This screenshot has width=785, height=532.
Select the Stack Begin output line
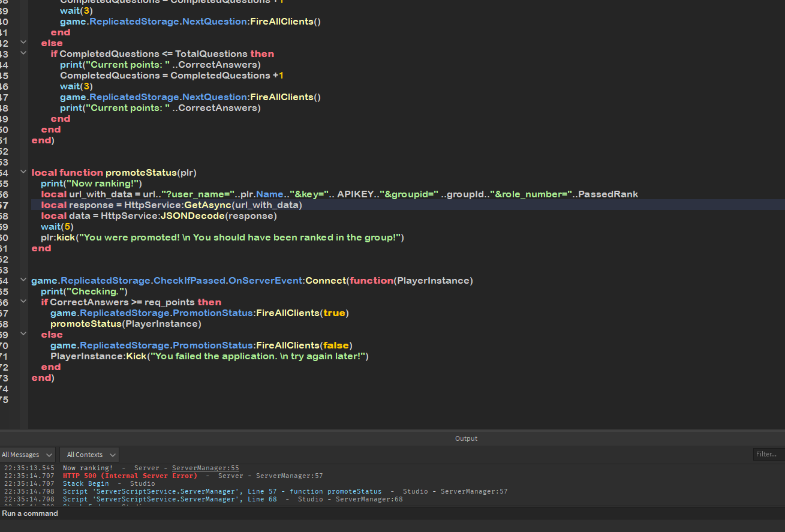(x=86, y=483)
